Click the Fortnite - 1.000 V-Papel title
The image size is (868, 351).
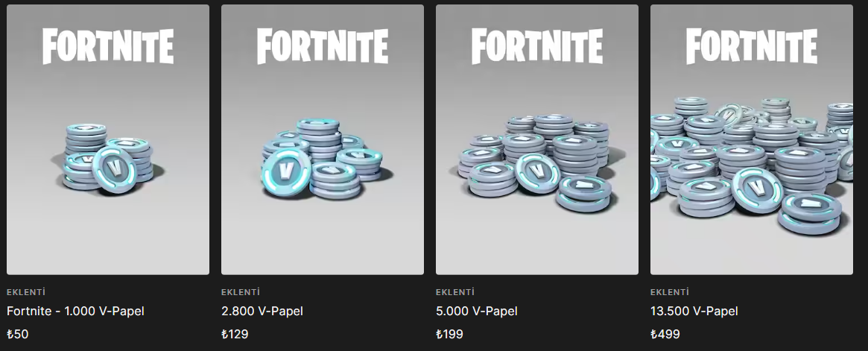tap(75, 312)
